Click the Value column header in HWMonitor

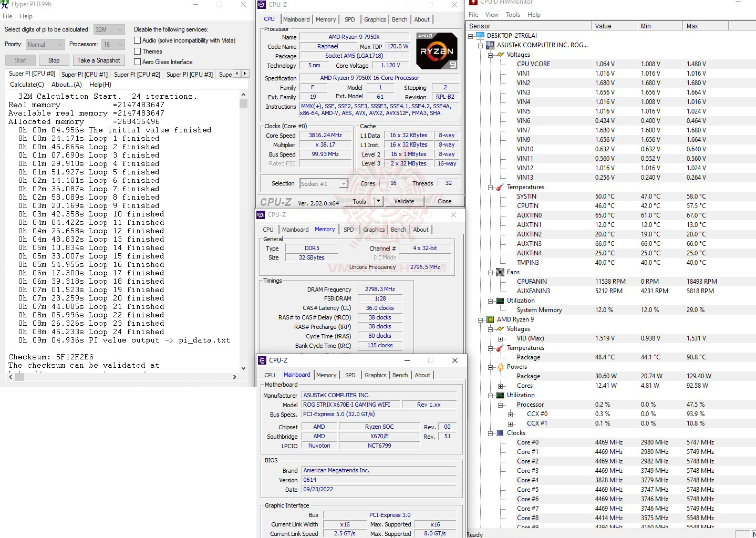pyautogui.click(x=614, y=26)
